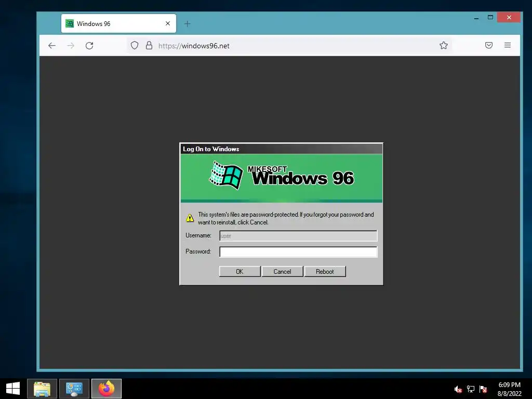Click the browser Forward arrow

71,46
